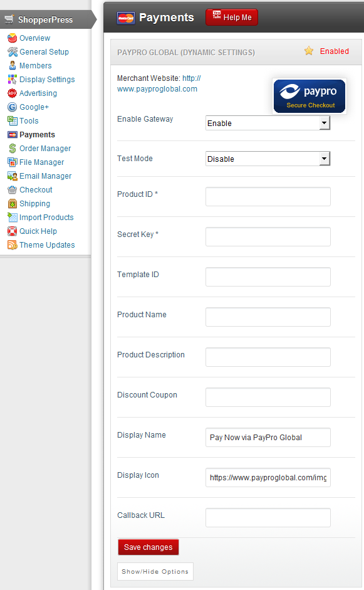This screenshot has height=590, width=364.
Task: Click the YouTube icon on Help Me
Action: [x=217, y=15]
